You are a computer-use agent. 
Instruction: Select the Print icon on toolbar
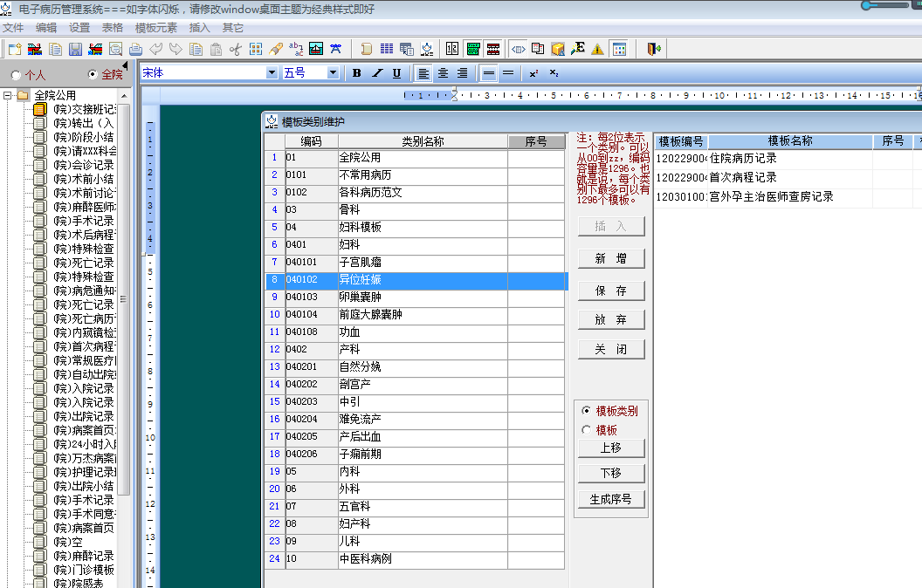(x=135, y=50)
